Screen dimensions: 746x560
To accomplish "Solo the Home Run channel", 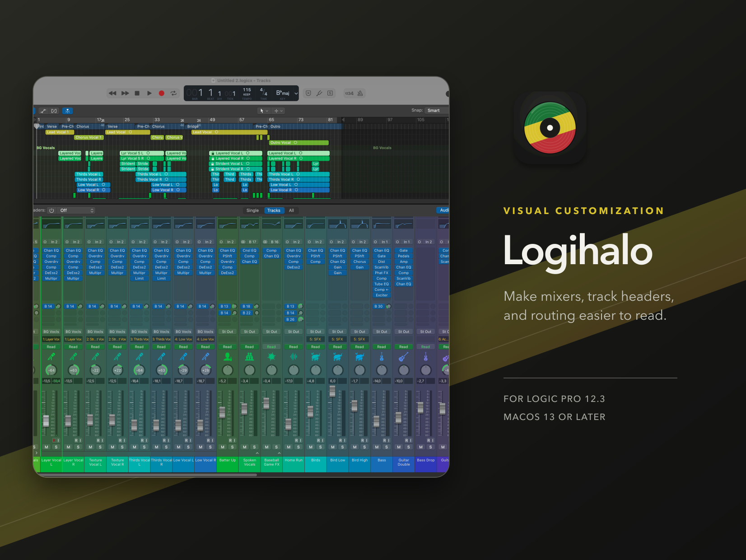I will (x=298, y=447).
